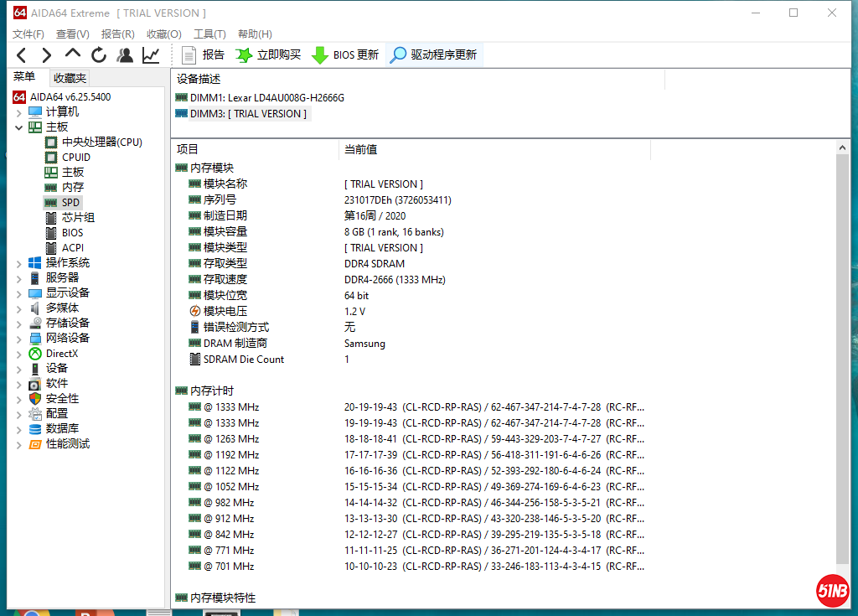
Task: Open the 报告 report tool
Action: 203,55
